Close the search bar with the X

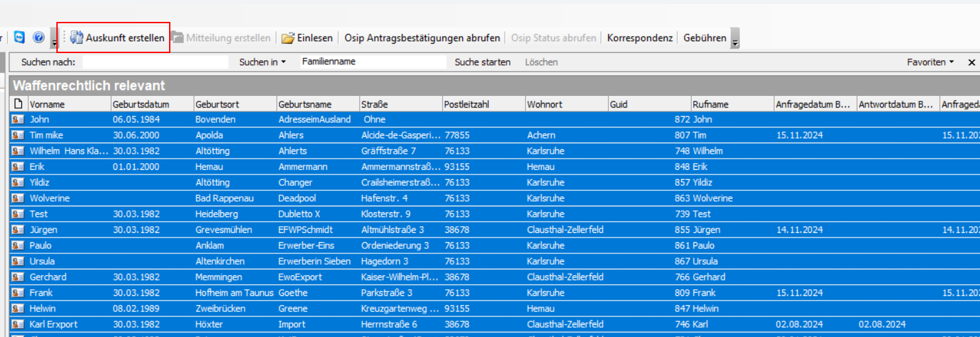971,62
